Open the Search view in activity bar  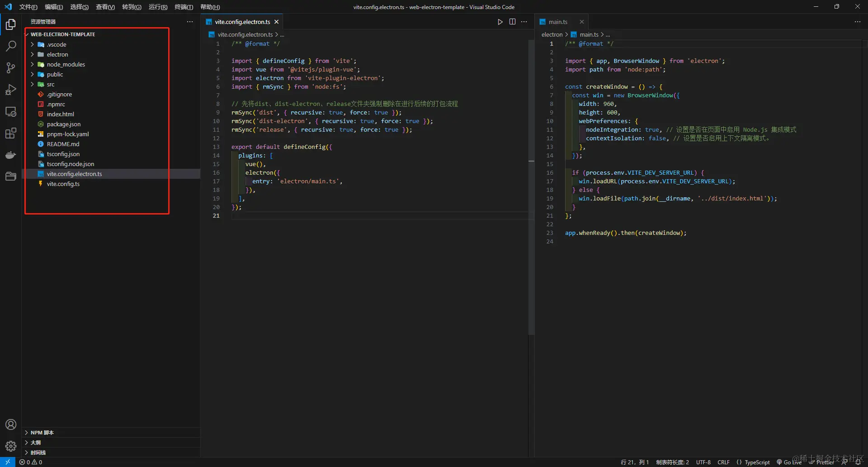(x=11, y=46)
